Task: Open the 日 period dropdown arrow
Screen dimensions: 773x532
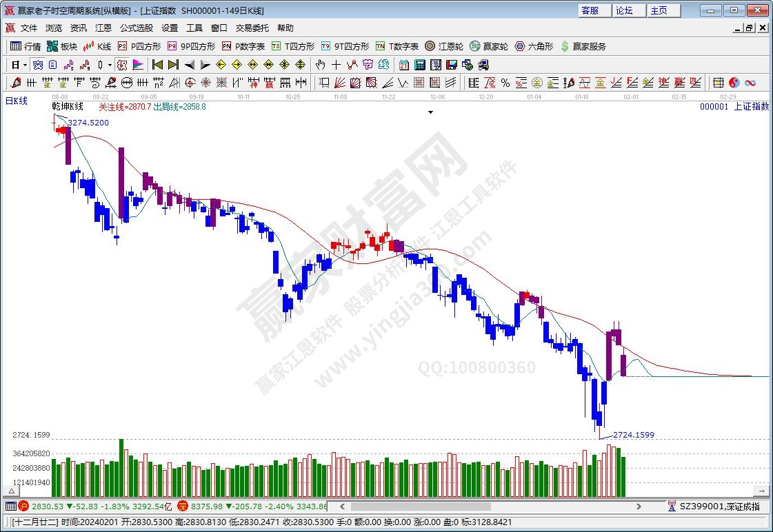Action: 25,65
